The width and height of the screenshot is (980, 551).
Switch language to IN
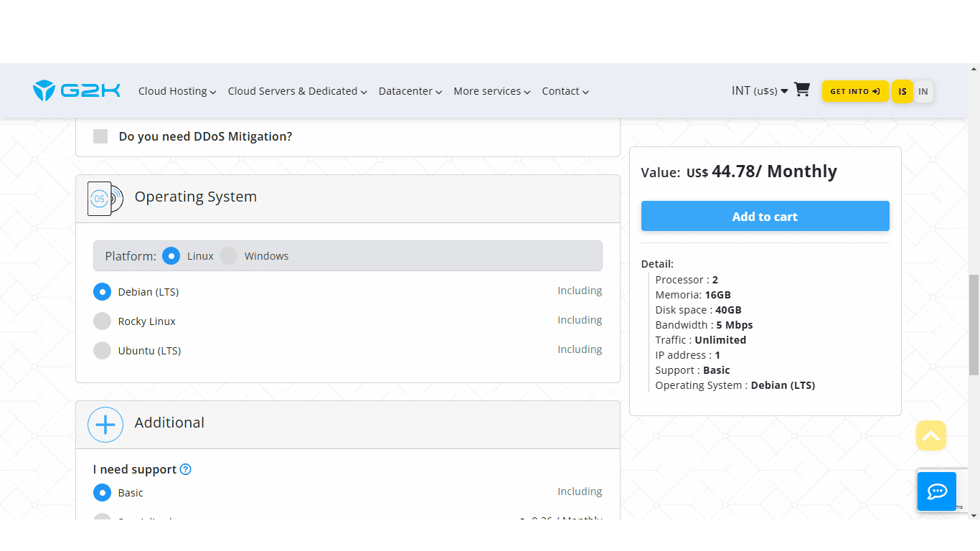[923, 91]
